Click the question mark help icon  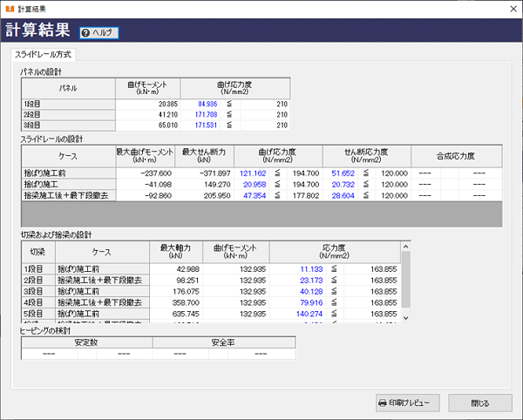pos(85,32)
